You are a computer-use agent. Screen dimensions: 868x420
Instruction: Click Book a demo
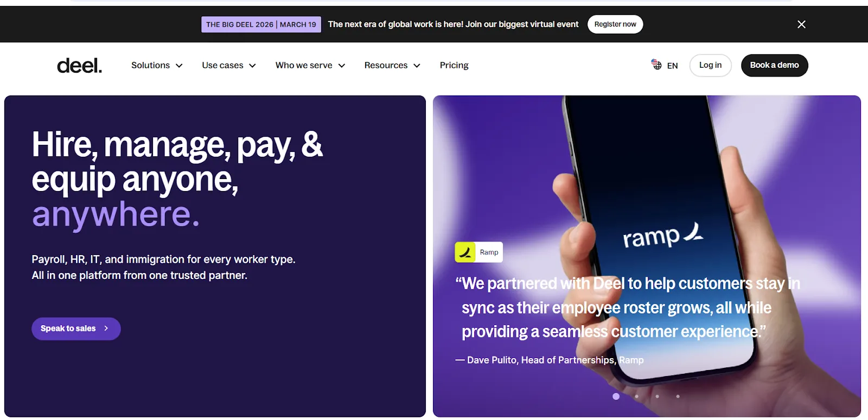pyautogui.click(x=774, y=65)
